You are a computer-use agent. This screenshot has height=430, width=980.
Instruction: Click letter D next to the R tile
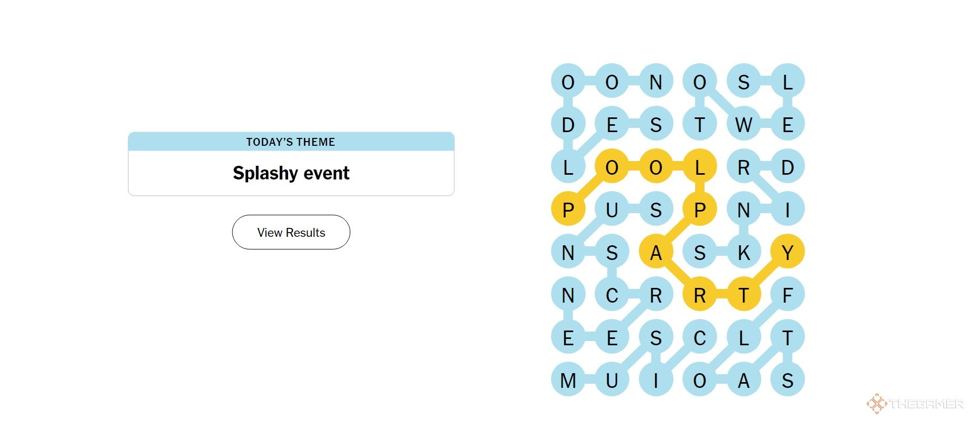click(x=787, y=167)
